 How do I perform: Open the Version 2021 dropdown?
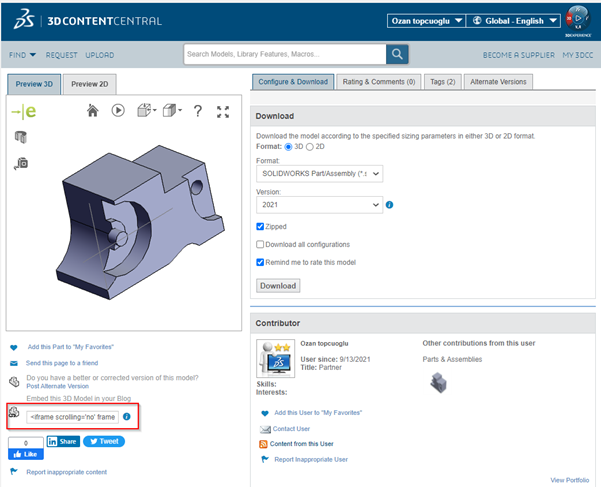pyautogui.click(x=319, y=205)
